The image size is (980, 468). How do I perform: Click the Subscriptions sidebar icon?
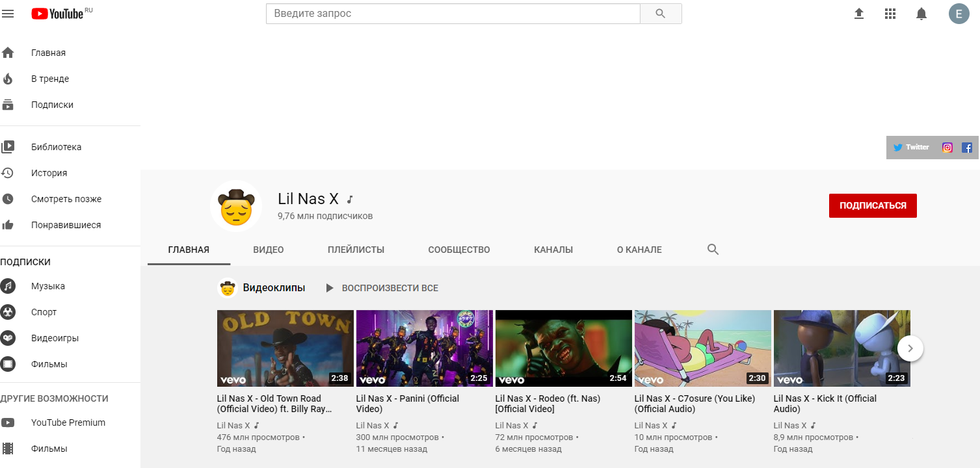point(8,105)
